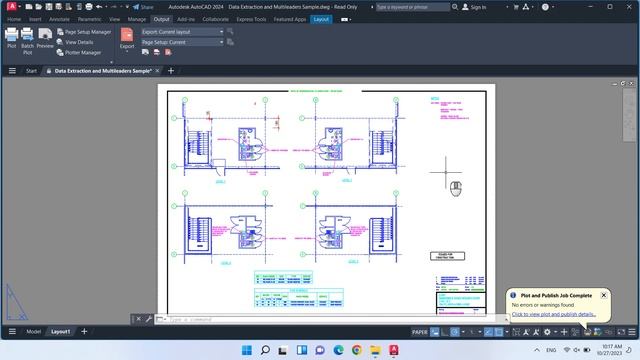Viewport: 640px width, 360px height.
Task: Click the Autodesk App Store cart icon
Action: click(x=516, y=7)
